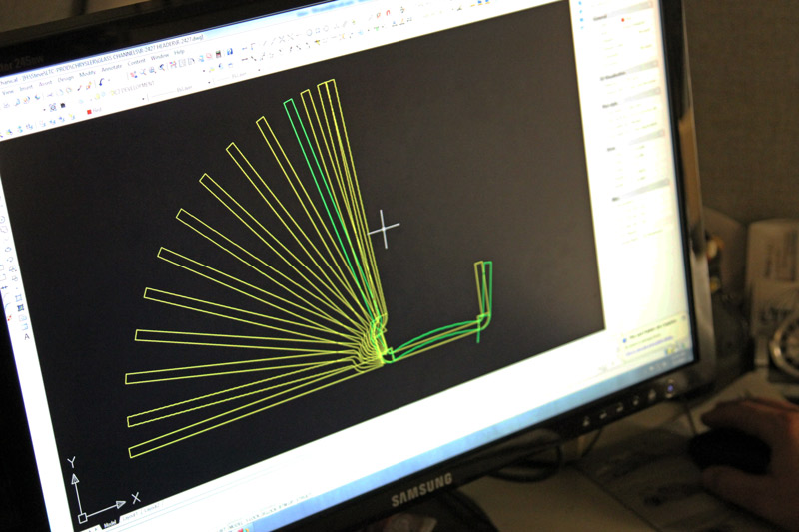The image size is (799, 532).
Task: Switch to the Layout2 tab
Action: [152, 508]
